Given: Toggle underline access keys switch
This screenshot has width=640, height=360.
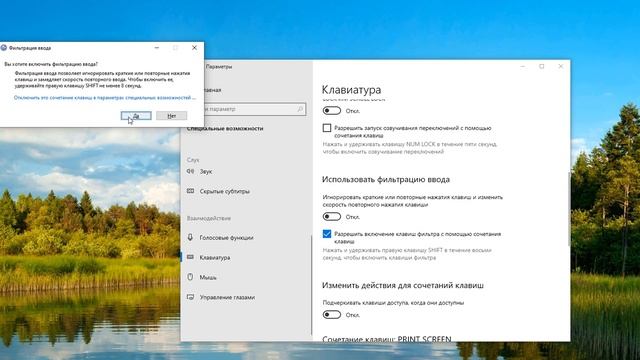Looking at the screenshot, I should click(331, 314).
